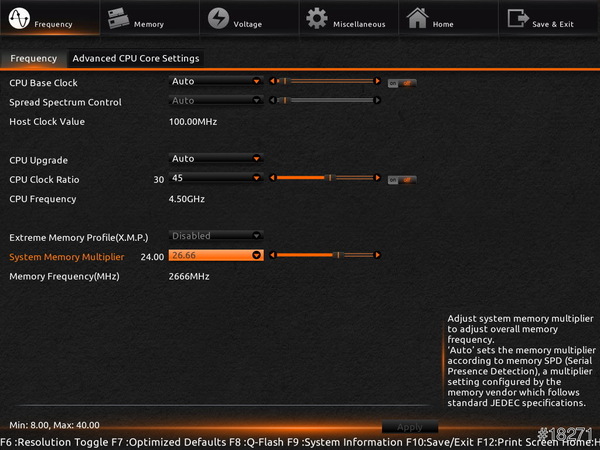Click the Host Clock Value 100.00MHz
Screen dimensions: 600x450
pyautogui.click(x=193, y=122)
